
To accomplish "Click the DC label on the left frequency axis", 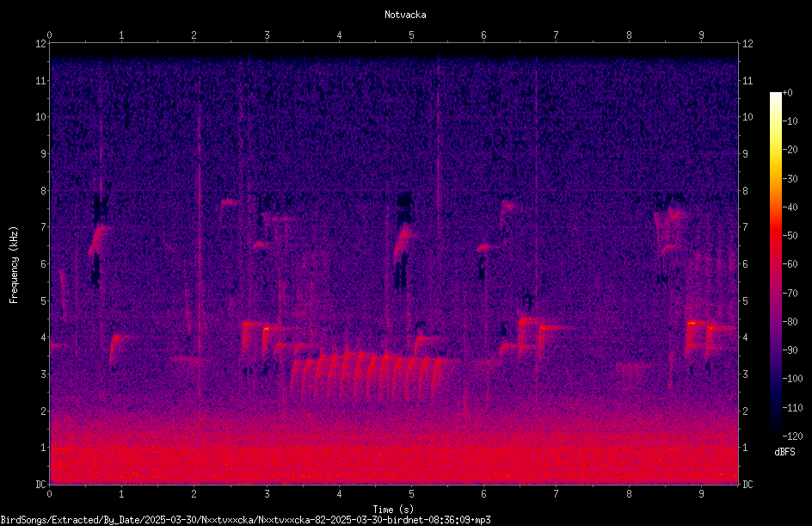I will pyautogui.click(x=40, y=484).
